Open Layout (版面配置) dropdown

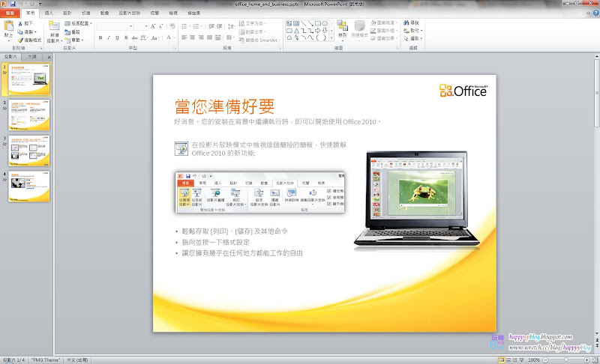click(x=79, y=23)
